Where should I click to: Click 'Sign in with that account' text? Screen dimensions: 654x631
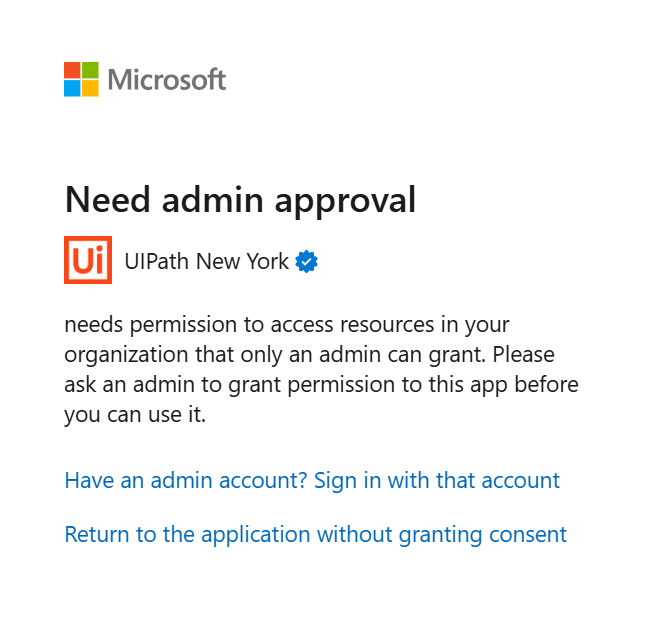tap(437, 480)
